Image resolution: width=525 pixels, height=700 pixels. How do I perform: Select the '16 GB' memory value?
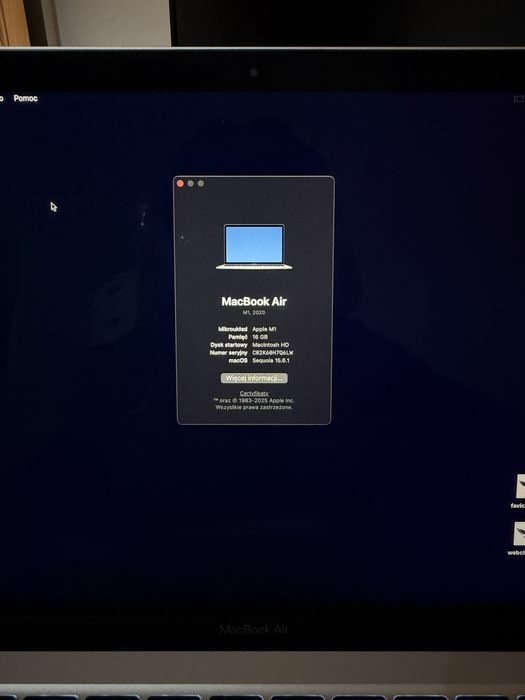pos(260,337)
